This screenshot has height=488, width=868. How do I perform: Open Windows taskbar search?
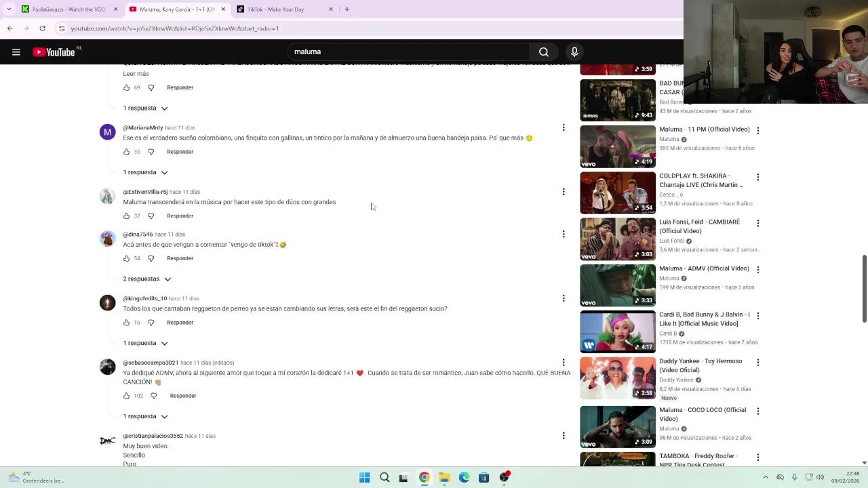click(x=384, y=477)
